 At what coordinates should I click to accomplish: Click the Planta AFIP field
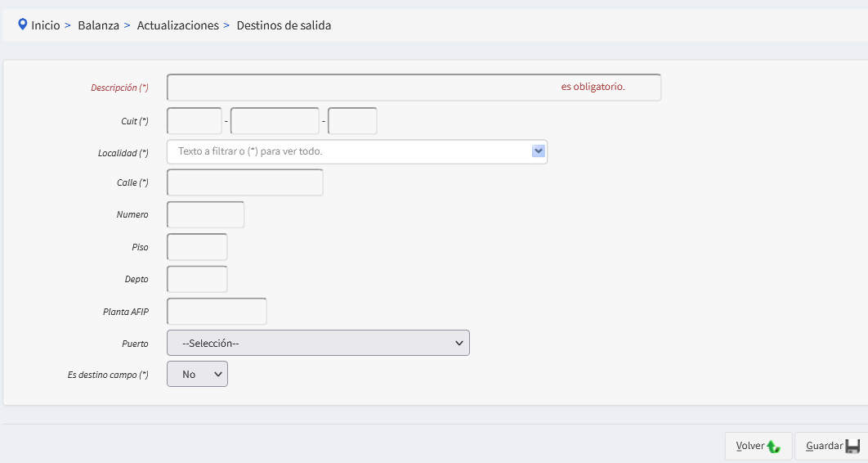pyautogui.click(x=217, y=312)
